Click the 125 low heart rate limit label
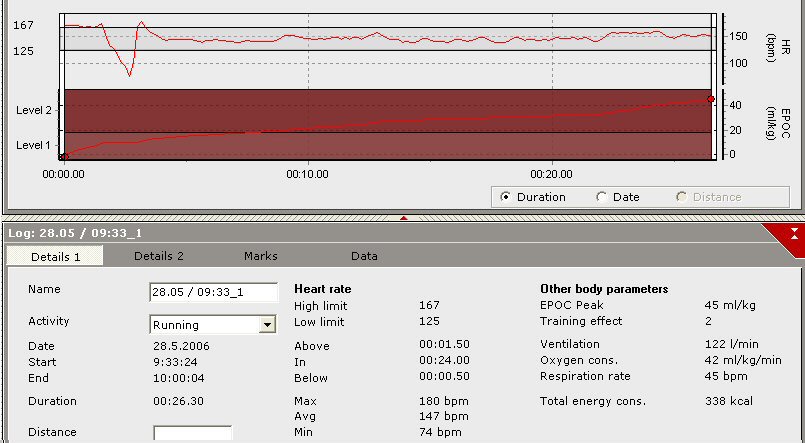This screenshot has width=805, height=443. point(24,50)
